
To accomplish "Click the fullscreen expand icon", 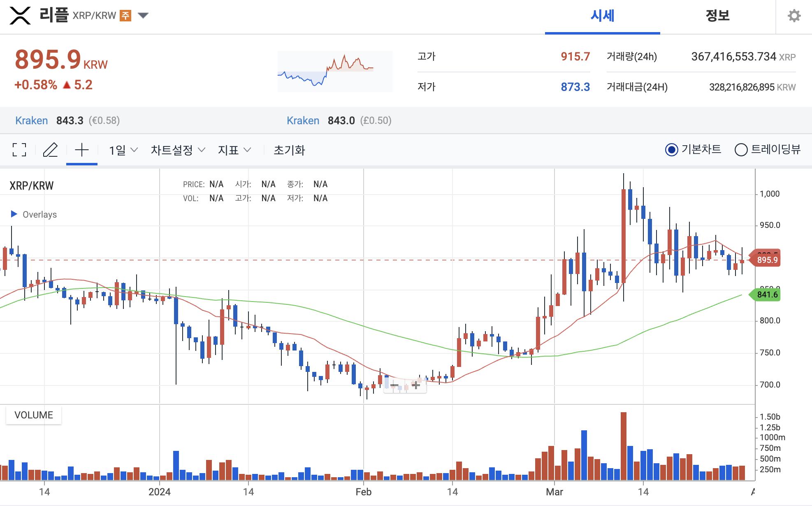I will click(19, 150).
